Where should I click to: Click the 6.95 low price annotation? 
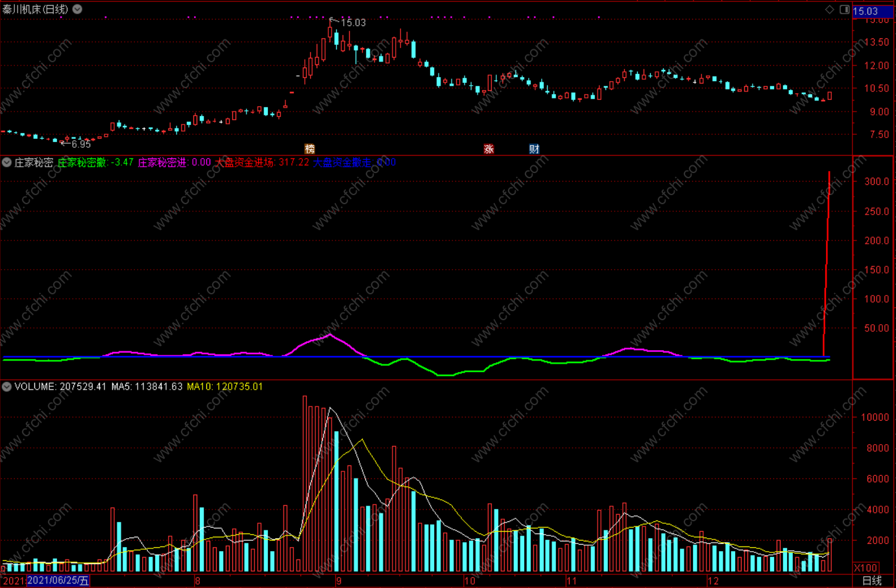point(81,145)
